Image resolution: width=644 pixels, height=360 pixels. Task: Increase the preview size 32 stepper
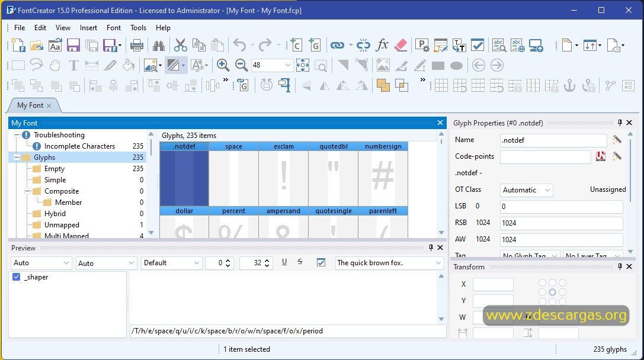tap(267, 260)
